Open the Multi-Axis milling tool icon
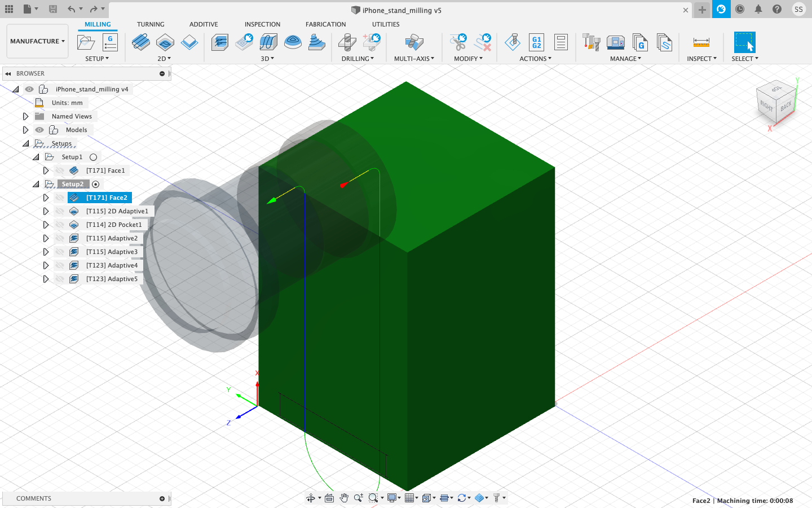The height and width of the screenshot is (508, 812). 414,42
